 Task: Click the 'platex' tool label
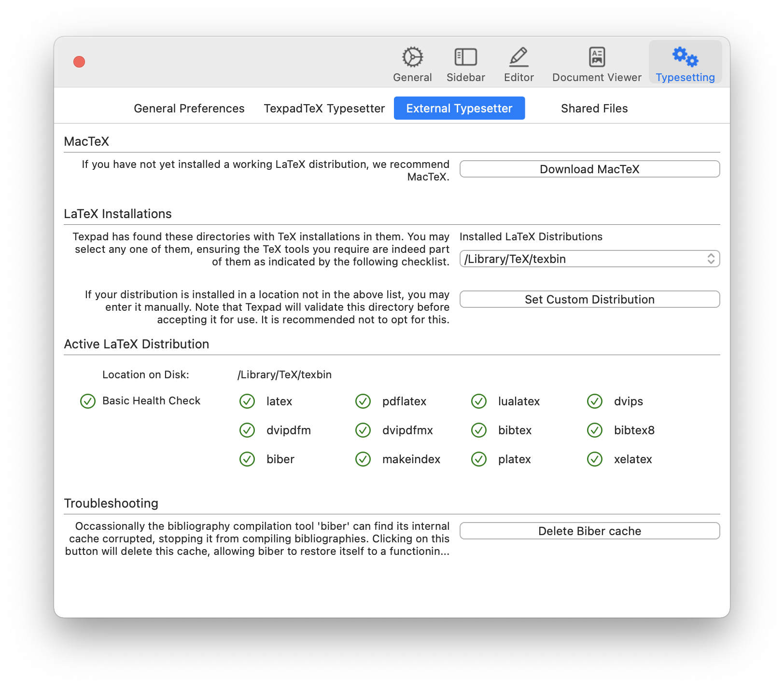tap(515, 459)
